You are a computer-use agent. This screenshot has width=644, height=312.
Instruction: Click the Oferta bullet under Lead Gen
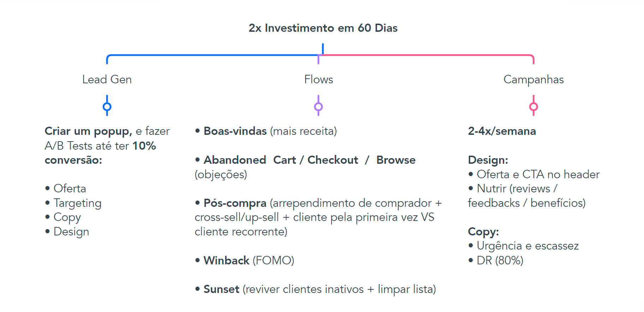point(70,188)
